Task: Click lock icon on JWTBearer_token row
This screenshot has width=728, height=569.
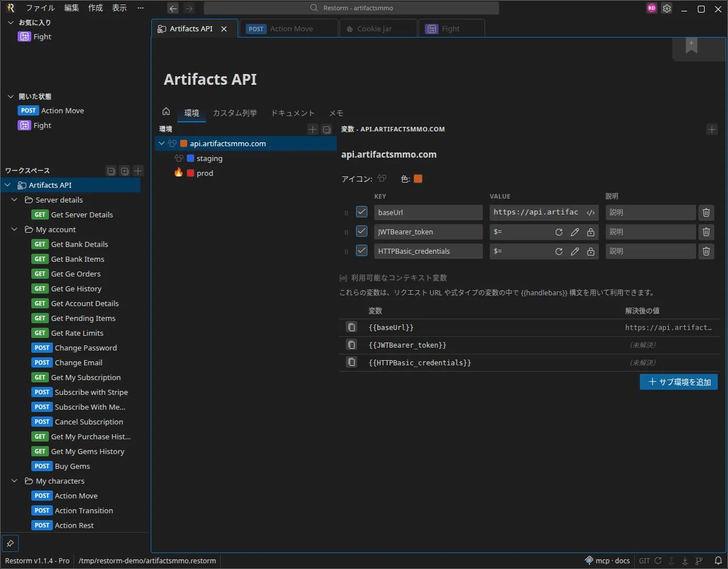Action: tap(591, 232)
